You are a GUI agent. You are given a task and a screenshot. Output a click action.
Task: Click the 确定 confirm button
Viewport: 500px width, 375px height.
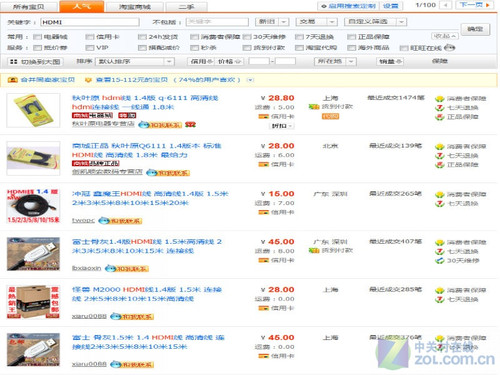(475, 29)
